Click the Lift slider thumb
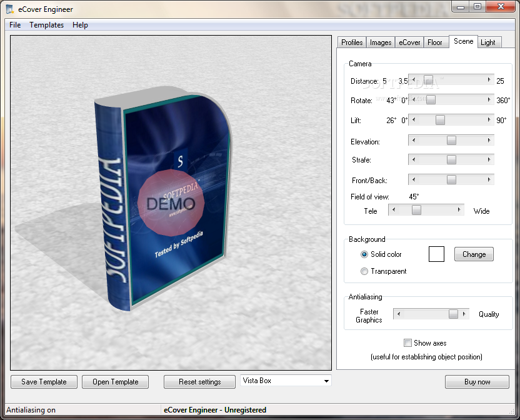The image size is (520, 420). click(x=440, y=120)
